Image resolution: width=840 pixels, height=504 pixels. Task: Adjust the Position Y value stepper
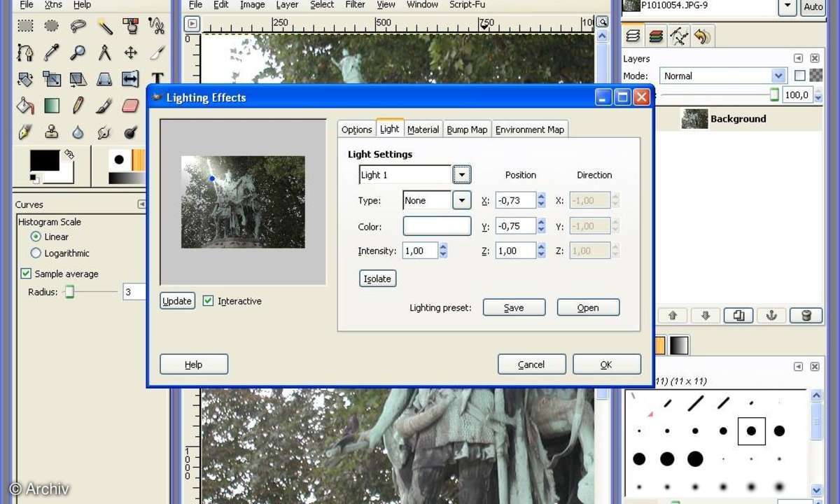pos(541,225)
